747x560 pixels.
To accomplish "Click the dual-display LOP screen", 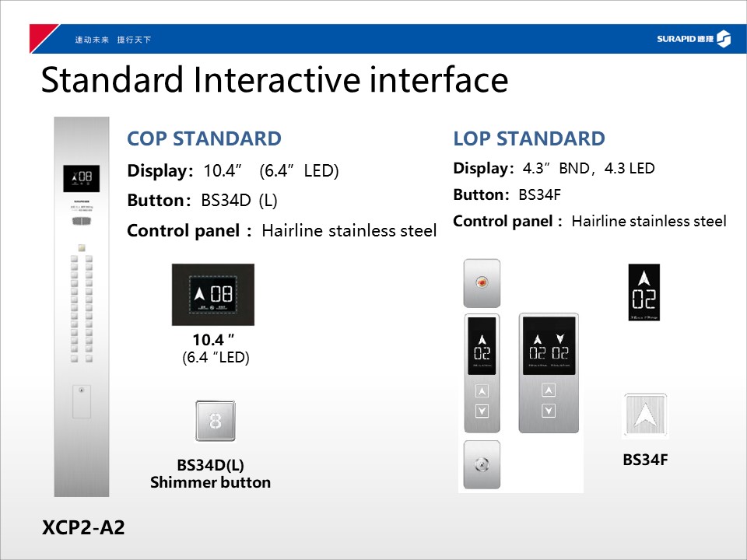I will [x=549, y=345].
